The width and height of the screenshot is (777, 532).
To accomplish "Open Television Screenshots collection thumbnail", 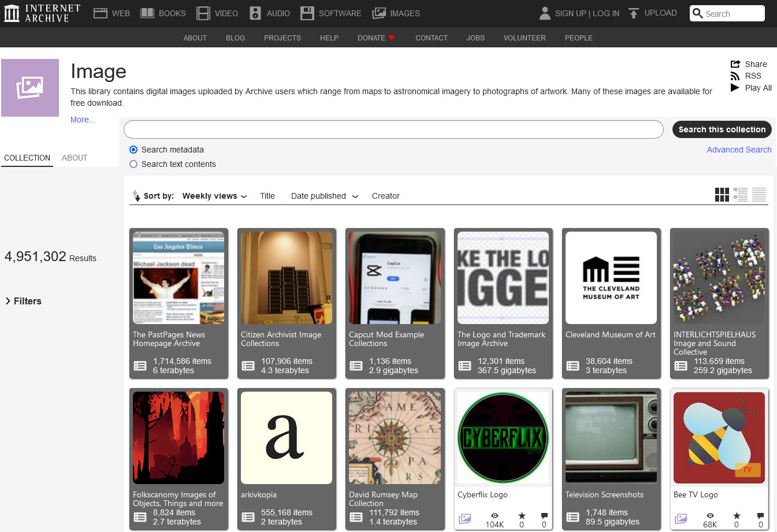I will pos(611,438).
